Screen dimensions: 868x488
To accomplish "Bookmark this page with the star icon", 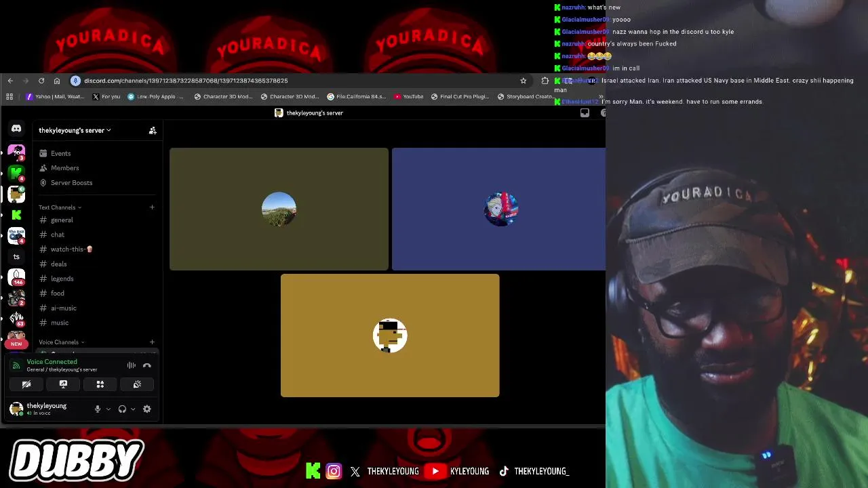I will [524, 81].
